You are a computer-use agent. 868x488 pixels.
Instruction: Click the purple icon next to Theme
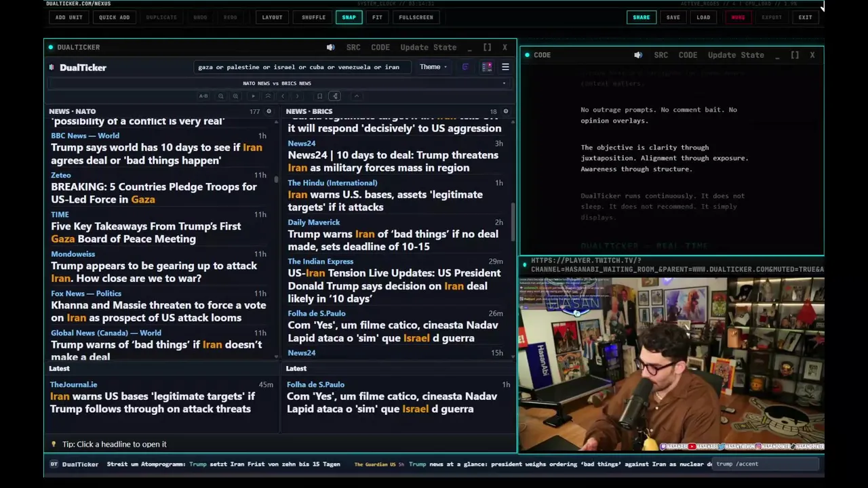pos(465,67)
